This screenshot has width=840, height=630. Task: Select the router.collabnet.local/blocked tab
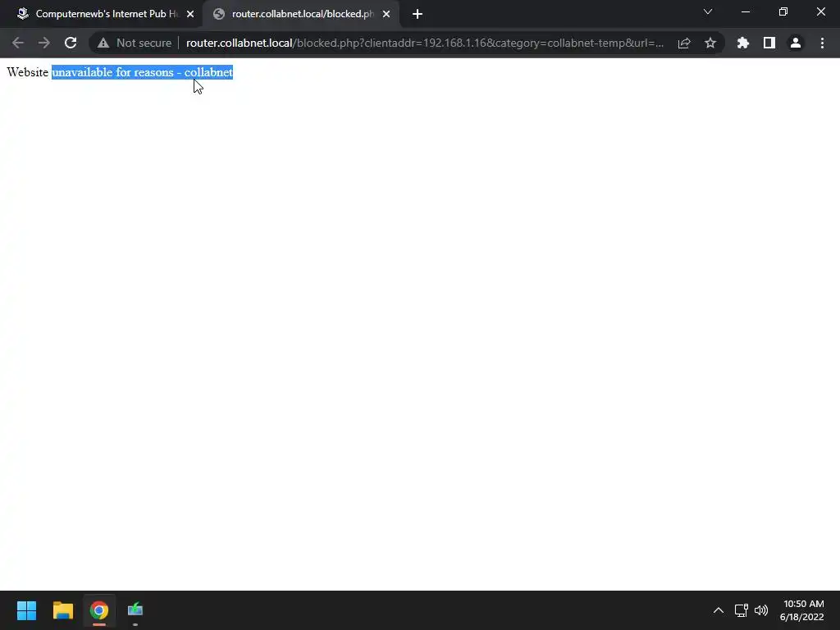click(x=301, y=14)
